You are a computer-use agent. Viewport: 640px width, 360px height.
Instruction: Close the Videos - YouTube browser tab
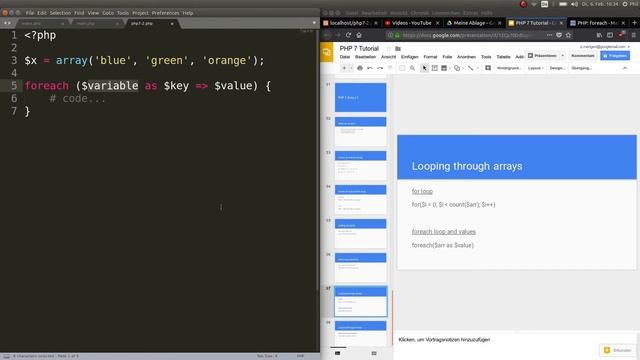click(438, 23)
